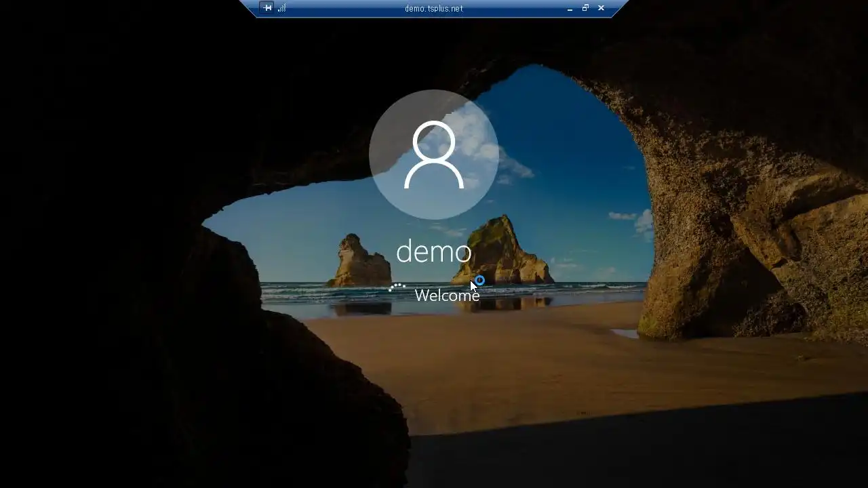Image resolution: width=868 pixels, height=488 pixels.
Task: Close the remote desktop connection
Action: [601, 8]
